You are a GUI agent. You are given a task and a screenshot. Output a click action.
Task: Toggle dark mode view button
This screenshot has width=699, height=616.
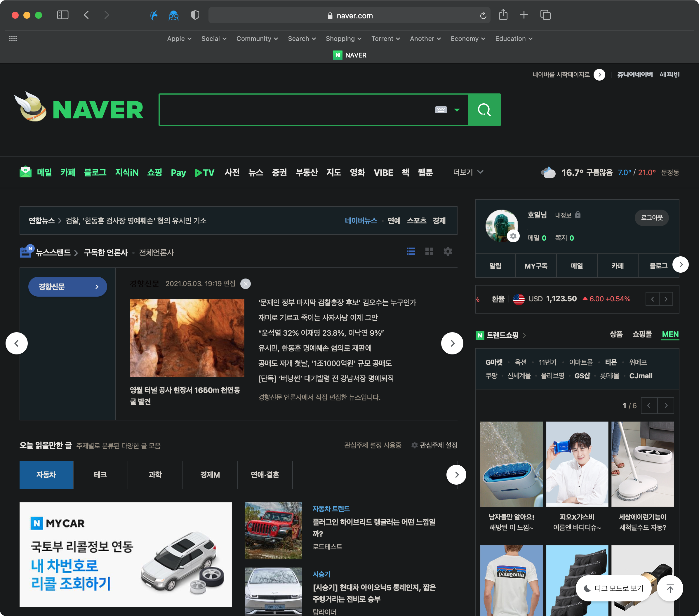[x=613, y=588]
